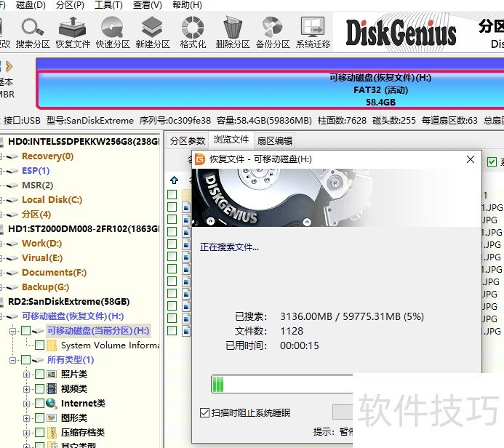This screenshot has height=448, width=504.
Task: Check the 所有类型(1) checkbox
Action: pyautogui.click(x=25, y=360)
